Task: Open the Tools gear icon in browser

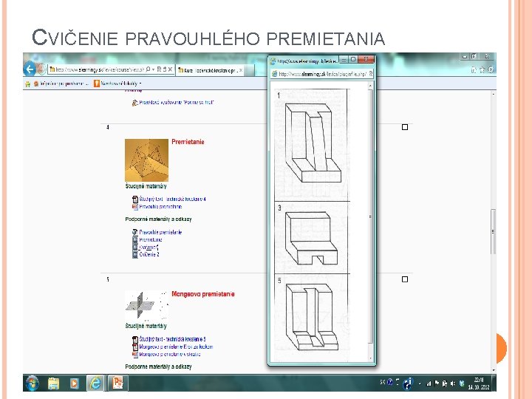Action: tap(491, 70)
